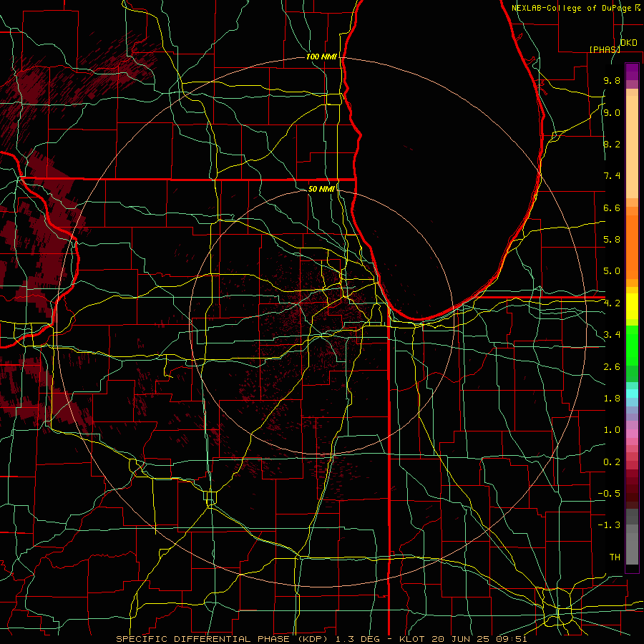Click the 9.8 color scale value
Screen dimensions: 644x644
(x=612, y=80)
